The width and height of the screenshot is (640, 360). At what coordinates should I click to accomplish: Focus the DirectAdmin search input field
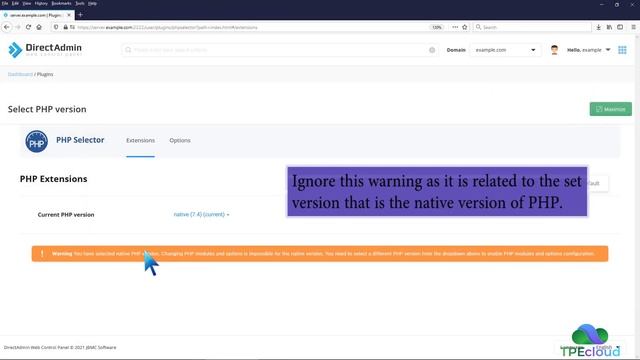(x=280, y=50)
